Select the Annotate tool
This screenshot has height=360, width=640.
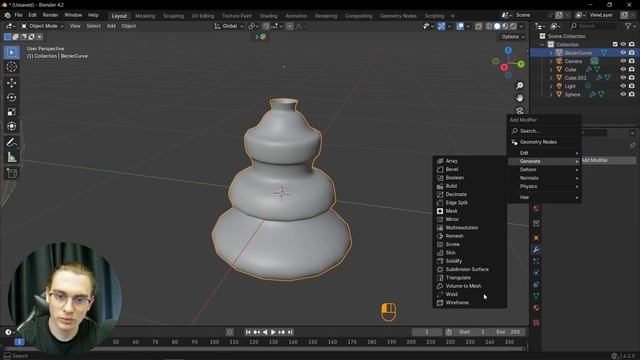[x=11, y=142]
